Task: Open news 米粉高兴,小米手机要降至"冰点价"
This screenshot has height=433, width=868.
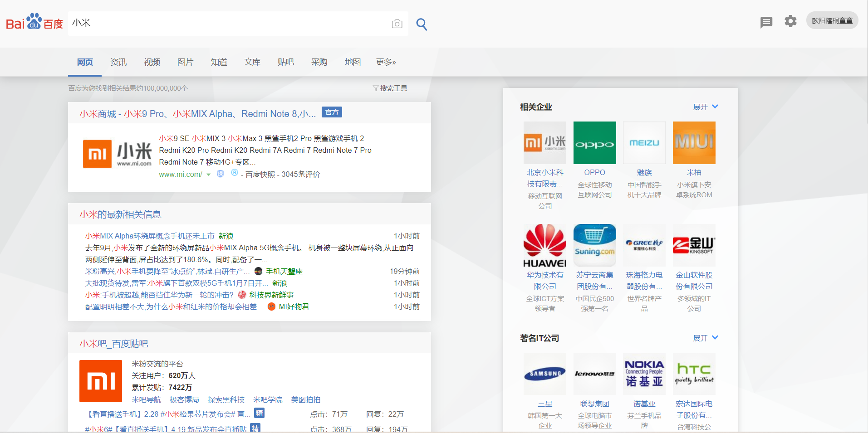Action: [167, 272]
